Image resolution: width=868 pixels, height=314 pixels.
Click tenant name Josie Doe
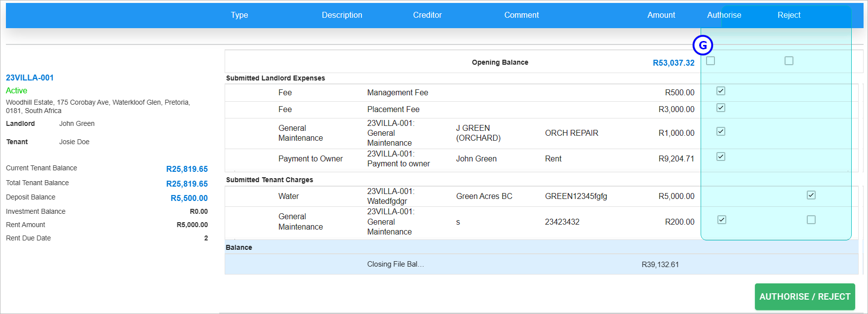tap(75, 142)
